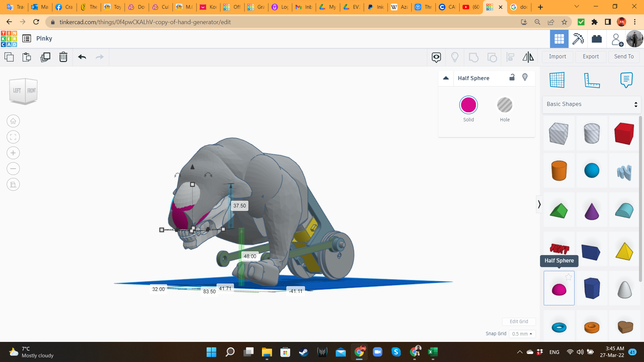Collapse the Half Sphere inspector panel
The height and width of the screenshot is (362, 644).
[x=446, y=78]
